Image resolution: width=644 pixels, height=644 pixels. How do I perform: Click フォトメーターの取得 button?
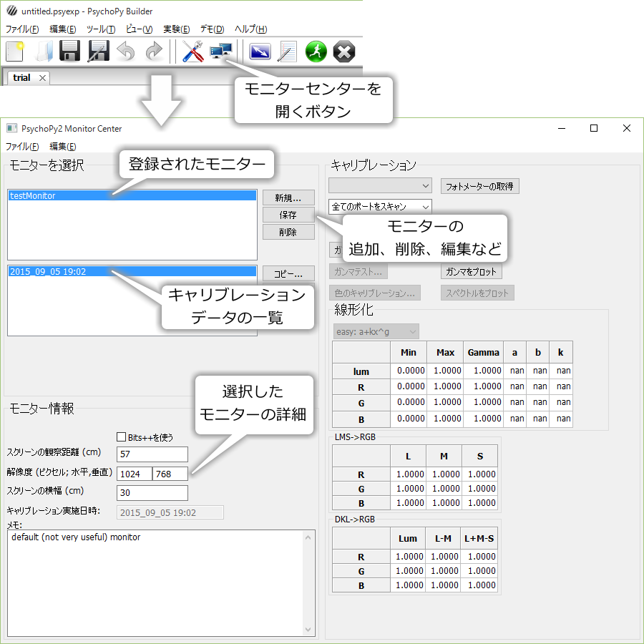(479, 187)
